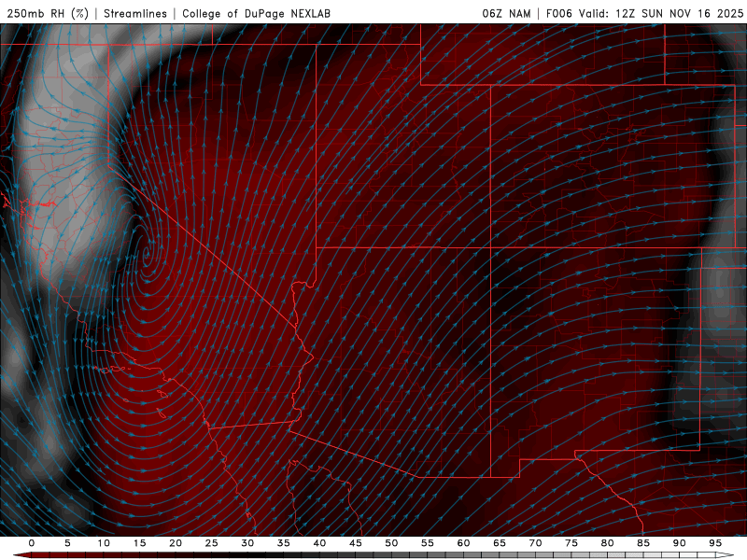Click the '65' value on color scale
747x560 pixels.
tap(500, 543)
